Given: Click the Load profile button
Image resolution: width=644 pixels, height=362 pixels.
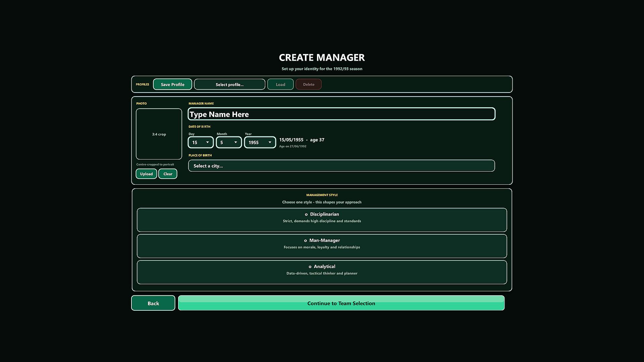Looking at the screenshot, I should pos(280,84).
